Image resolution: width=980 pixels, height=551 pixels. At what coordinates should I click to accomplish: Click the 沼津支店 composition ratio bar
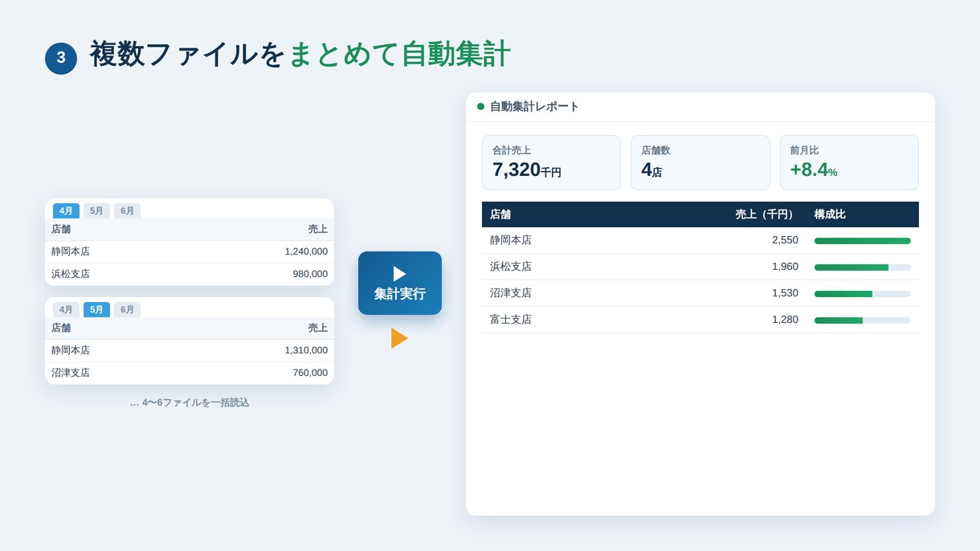click(863, 294)
